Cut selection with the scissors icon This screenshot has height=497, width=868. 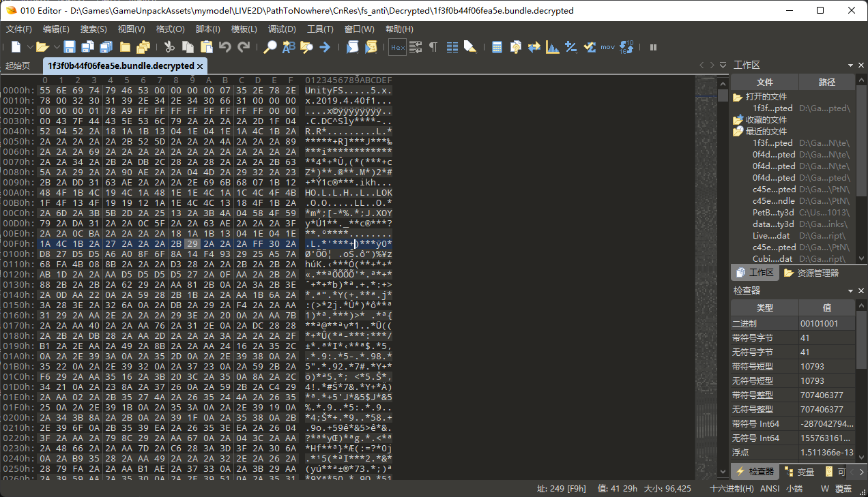pyautogui.click(x=169, y=47)
